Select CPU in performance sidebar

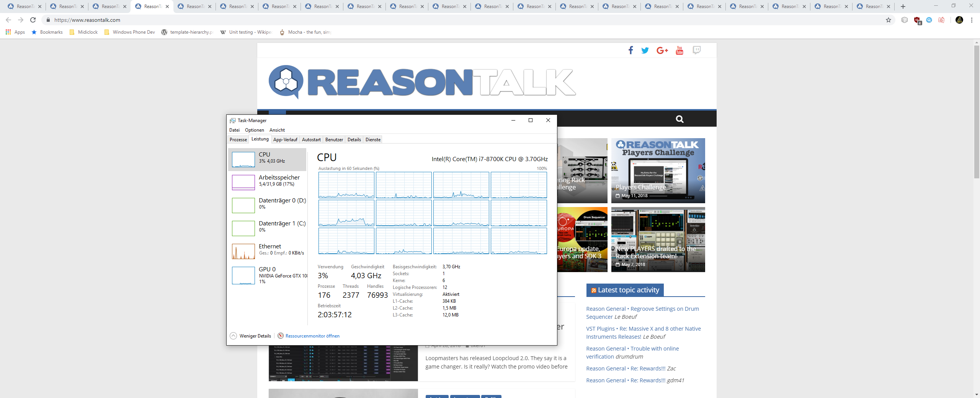[x=268, y=160]
